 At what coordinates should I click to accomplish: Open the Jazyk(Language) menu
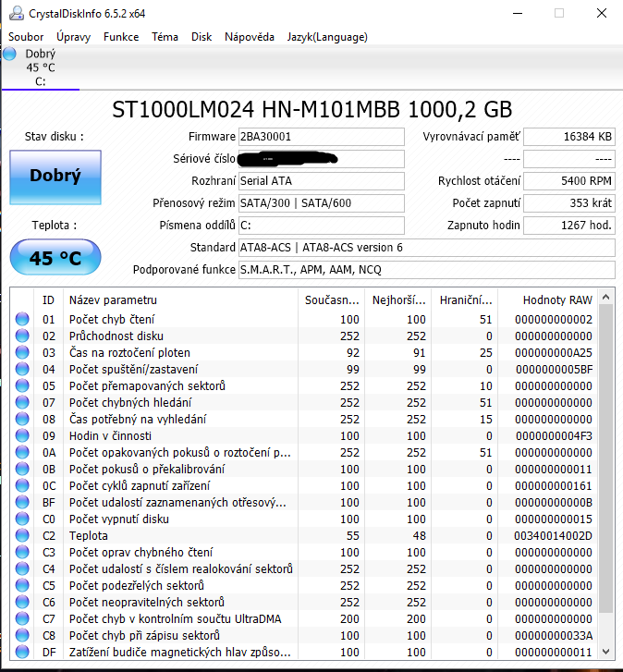tap(327, 37)
